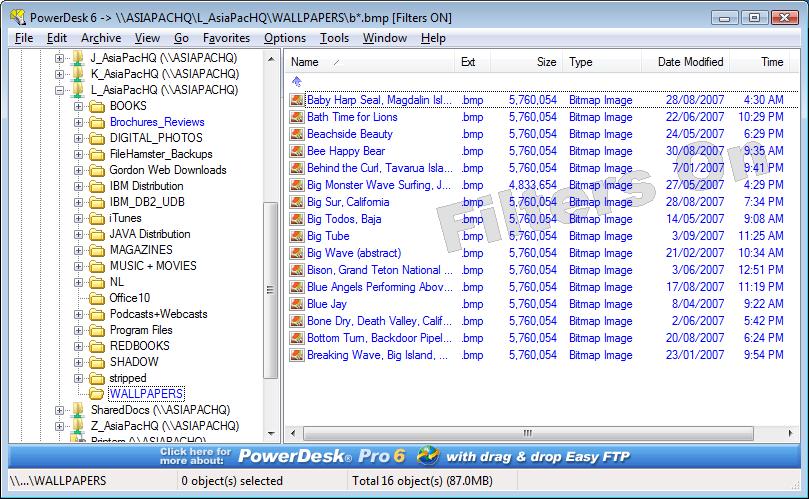
Task: Select the WALLPAPERS folder in the tree
Action: [146, 394]
